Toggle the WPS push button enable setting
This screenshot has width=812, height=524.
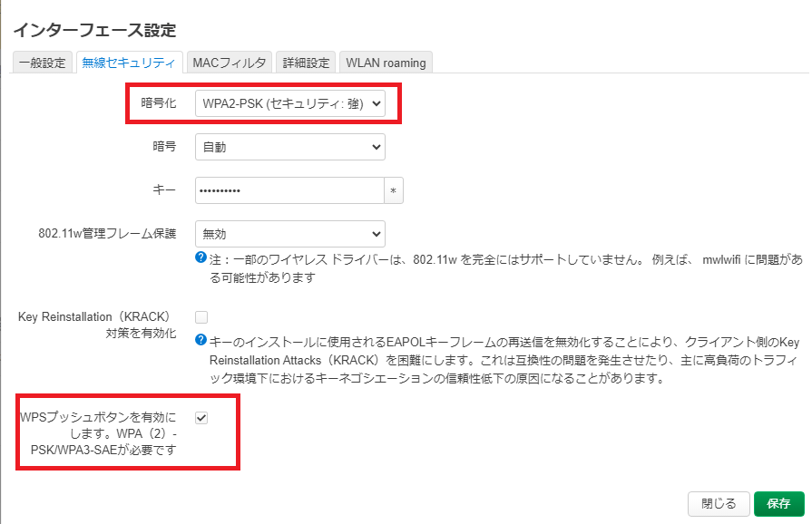(201, 418)
